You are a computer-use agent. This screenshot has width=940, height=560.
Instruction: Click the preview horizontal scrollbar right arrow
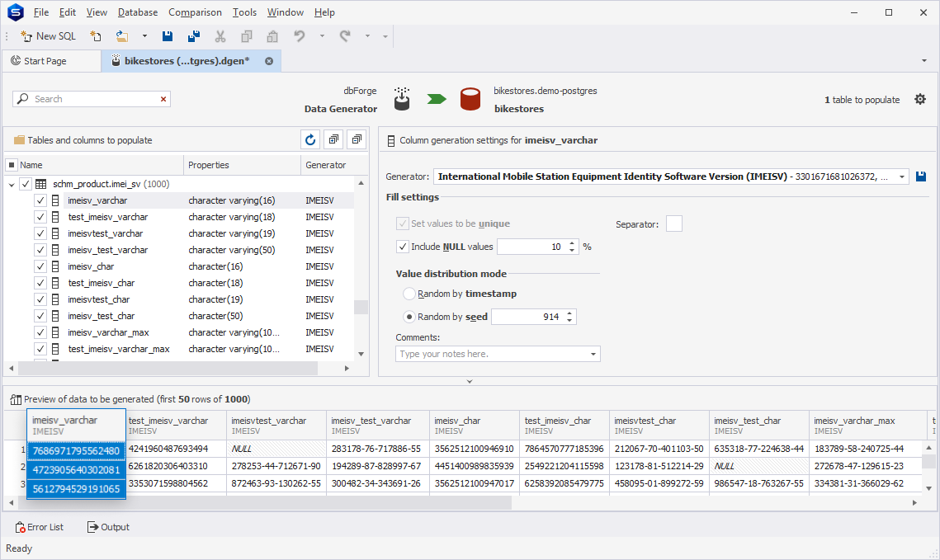914,503
